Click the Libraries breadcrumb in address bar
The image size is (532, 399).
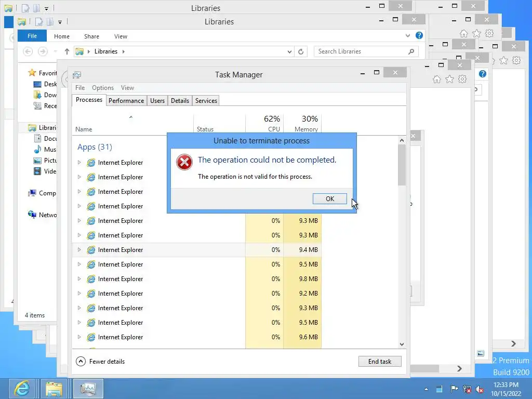(106, 51)
